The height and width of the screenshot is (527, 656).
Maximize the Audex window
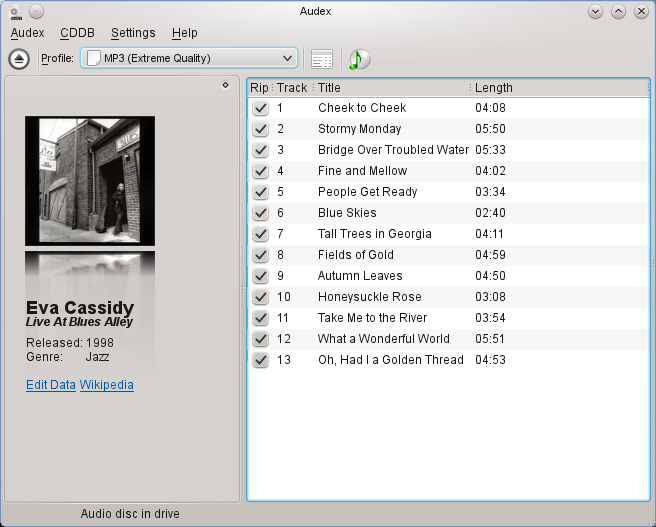coord(618,11)
